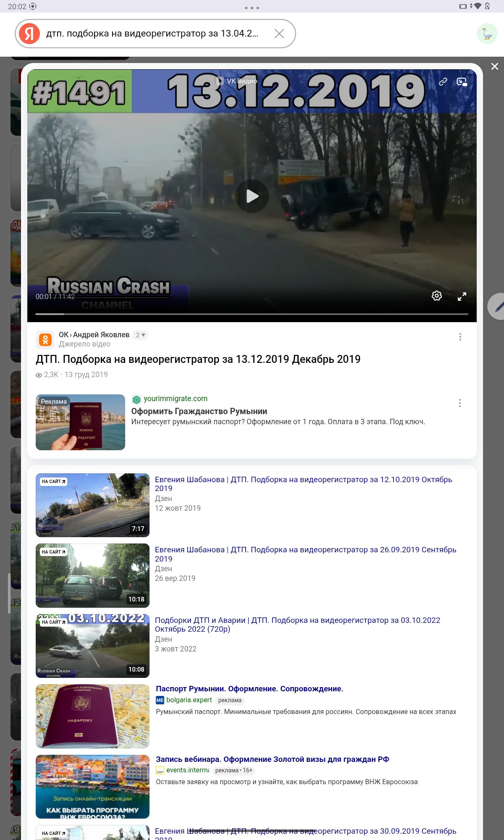
Task: Tap the time readout 00:01 / 11:42
Action: 55,297
